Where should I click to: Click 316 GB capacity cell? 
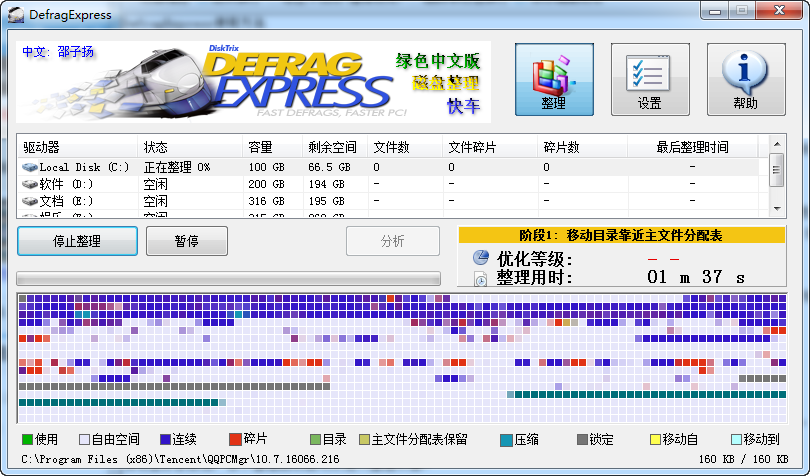(266, 201)
